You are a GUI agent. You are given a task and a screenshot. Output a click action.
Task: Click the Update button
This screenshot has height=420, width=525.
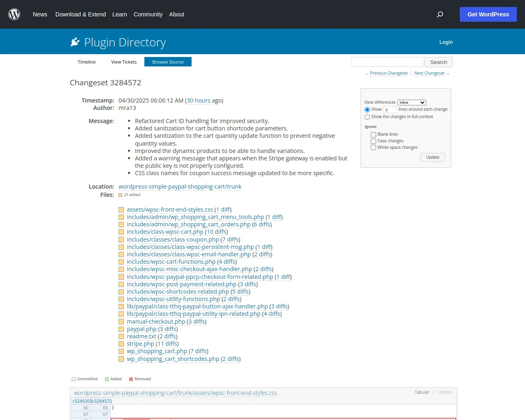point(433,157)
